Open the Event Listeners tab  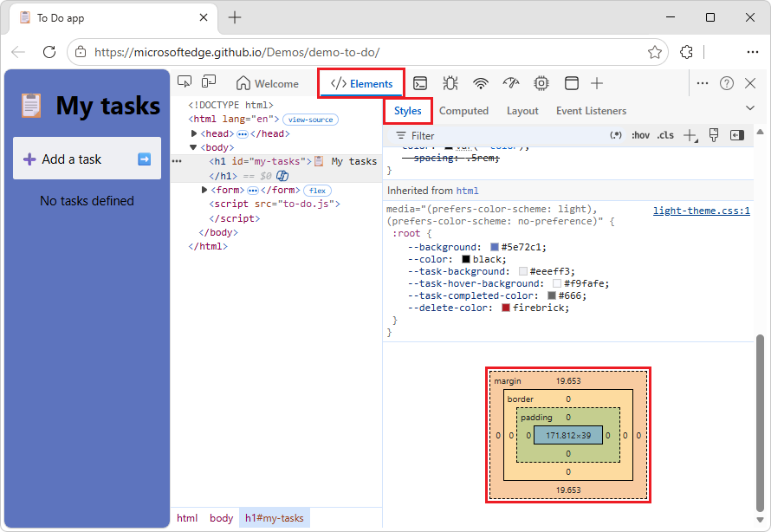tap(591, 111)
